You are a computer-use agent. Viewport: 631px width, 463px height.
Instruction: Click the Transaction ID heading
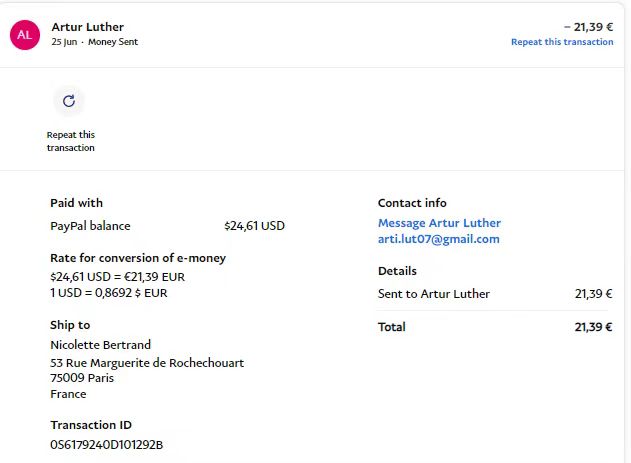pos(91,425)
